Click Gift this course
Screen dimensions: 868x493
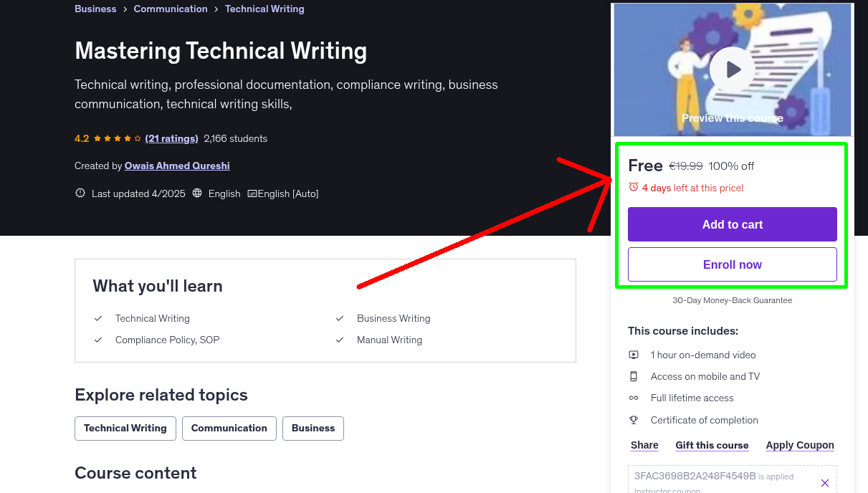[712, 445]
